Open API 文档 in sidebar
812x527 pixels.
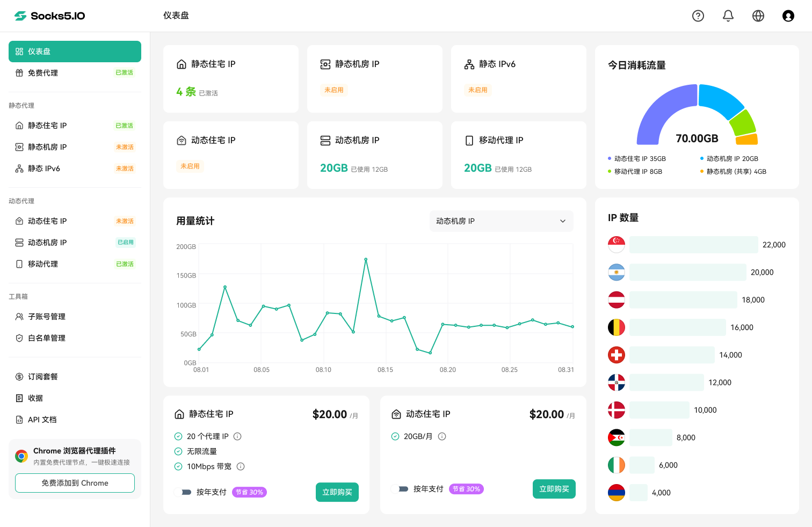coord(75,420)
